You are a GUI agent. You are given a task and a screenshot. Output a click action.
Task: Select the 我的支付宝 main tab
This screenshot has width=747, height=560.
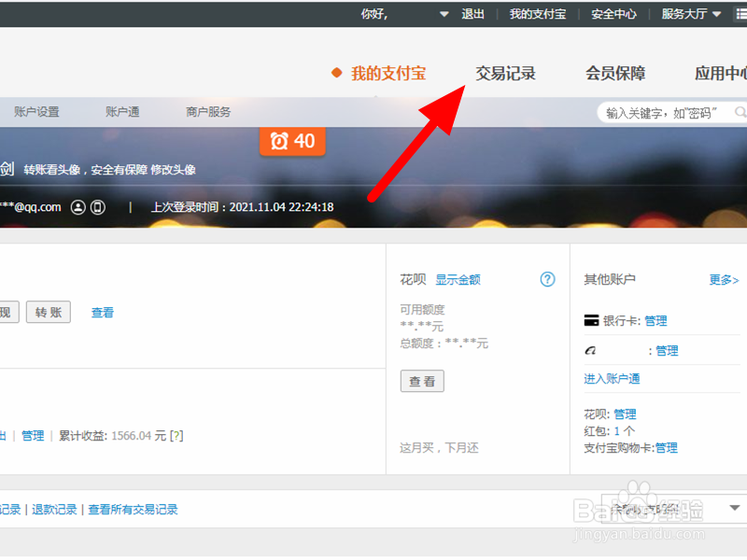(388, 74)
